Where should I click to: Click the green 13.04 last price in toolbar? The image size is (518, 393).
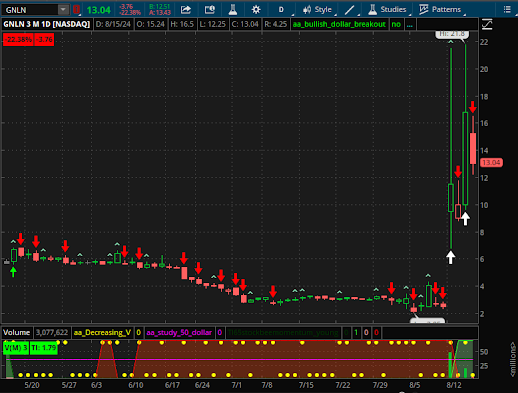[x=99, y=10]
